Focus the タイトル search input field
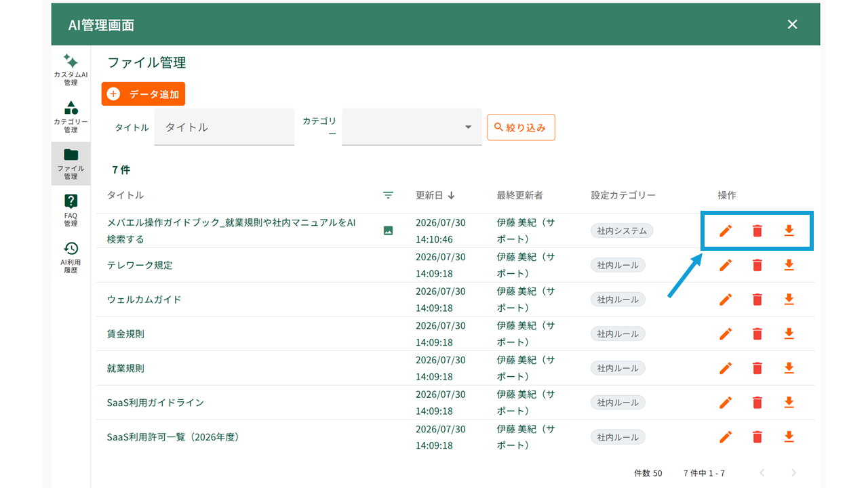Viewport: 868px width, 488px height. 224,127
